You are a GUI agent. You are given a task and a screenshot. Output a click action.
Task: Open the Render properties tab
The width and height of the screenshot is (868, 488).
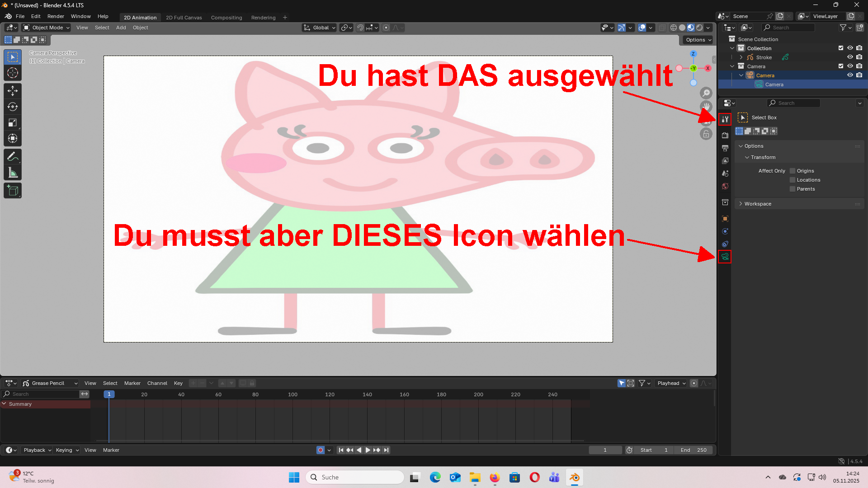tap(725, 136)
